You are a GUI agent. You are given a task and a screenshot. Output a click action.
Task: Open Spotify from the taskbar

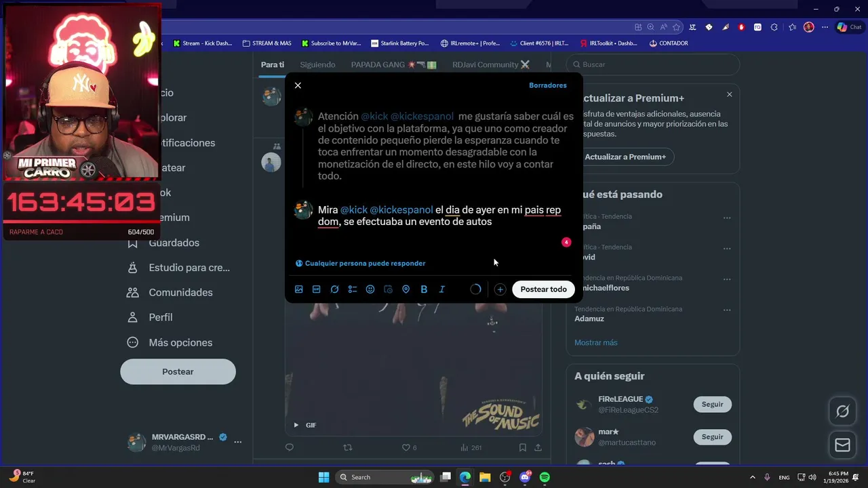pos(545,477)
